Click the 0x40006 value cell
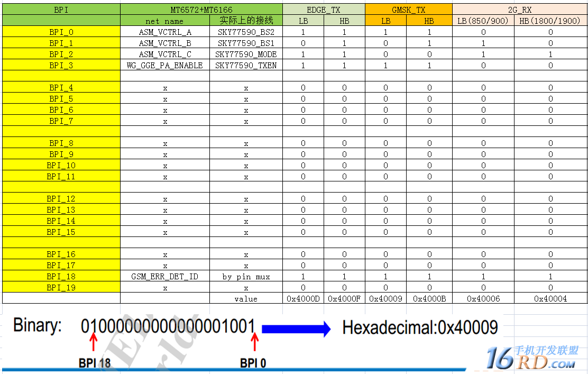Image resolution: width=588 pixels, height=374 pixels. (x=483, y=298)
